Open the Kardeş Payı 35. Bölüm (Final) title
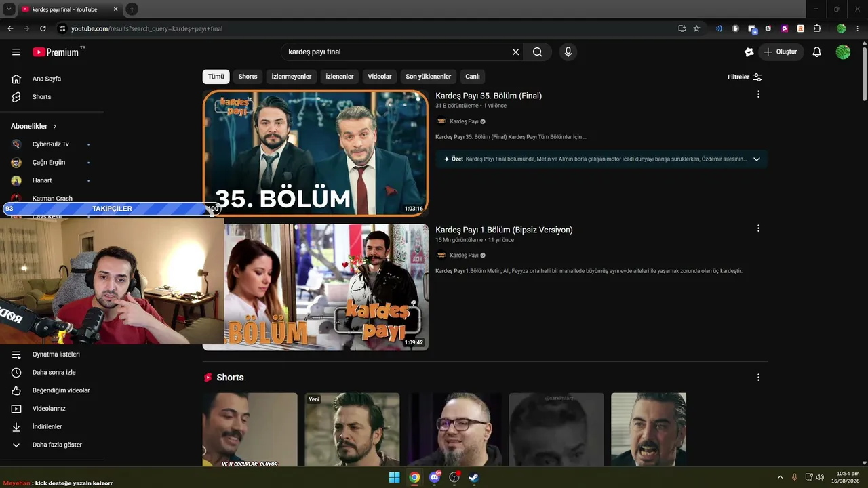 [489, 96]
